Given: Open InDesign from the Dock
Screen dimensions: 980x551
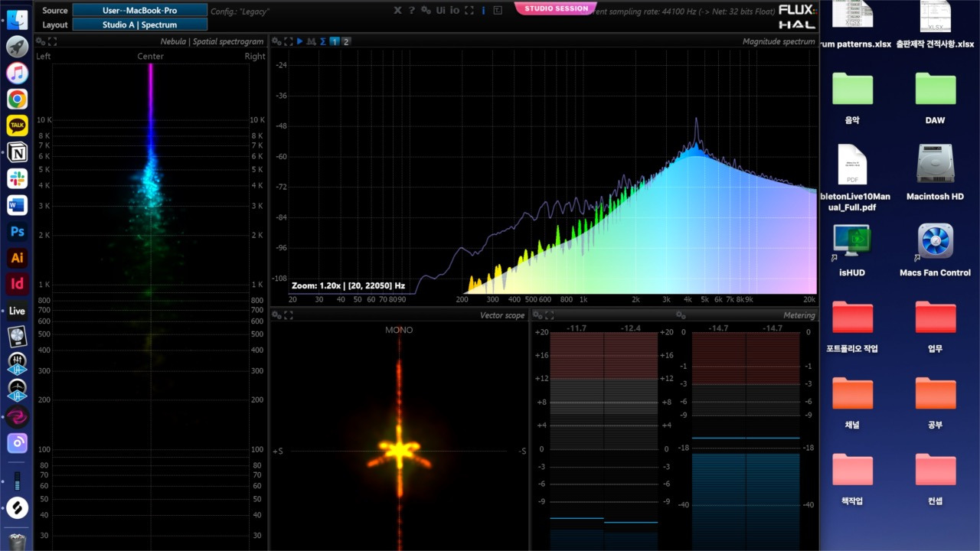Looking at the screenshot, I should (17, 284).
